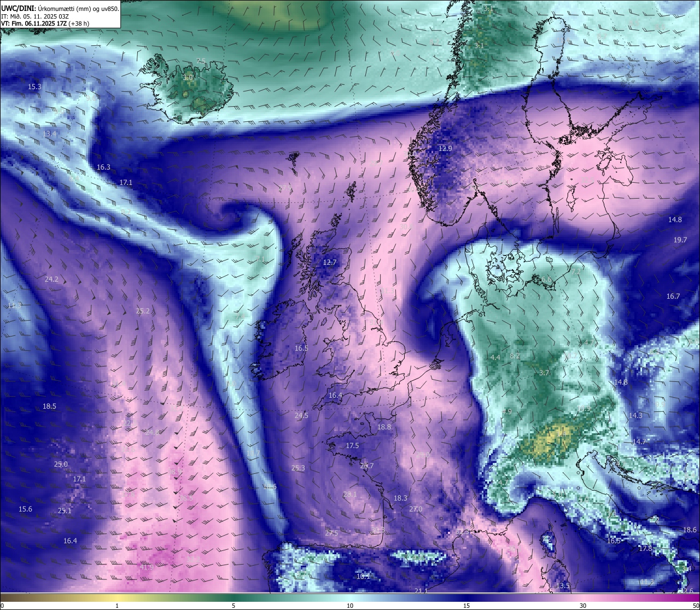Viewport: 700px width, 610px height.
Task: Select the 12.9 value over Norway
Action: point(446,148)
